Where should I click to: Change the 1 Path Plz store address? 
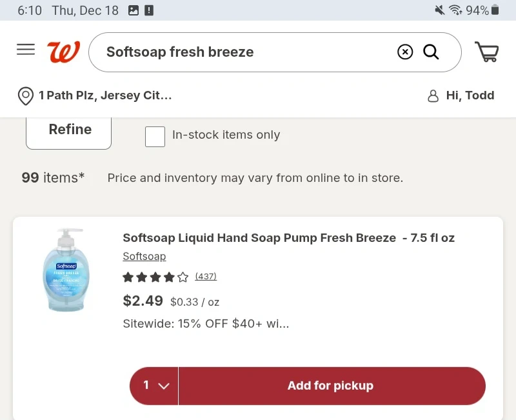point(105,96)
